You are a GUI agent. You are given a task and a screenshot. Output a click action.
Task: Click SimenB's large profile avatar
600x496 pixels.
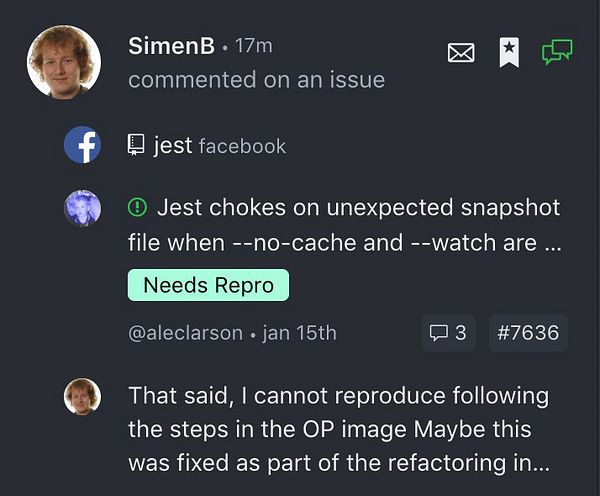(64, 62)
